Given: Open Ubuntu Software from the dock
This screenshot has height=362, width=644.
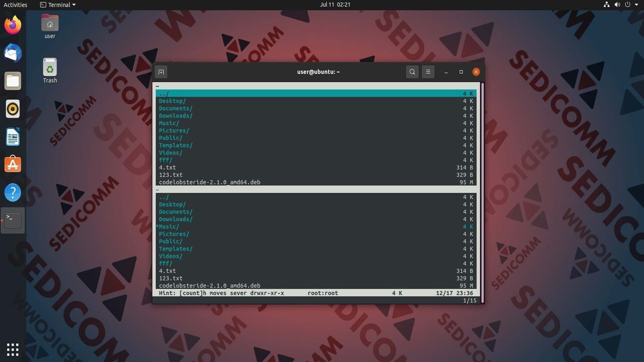Looking at the screenshot, I should click(13, 165).
